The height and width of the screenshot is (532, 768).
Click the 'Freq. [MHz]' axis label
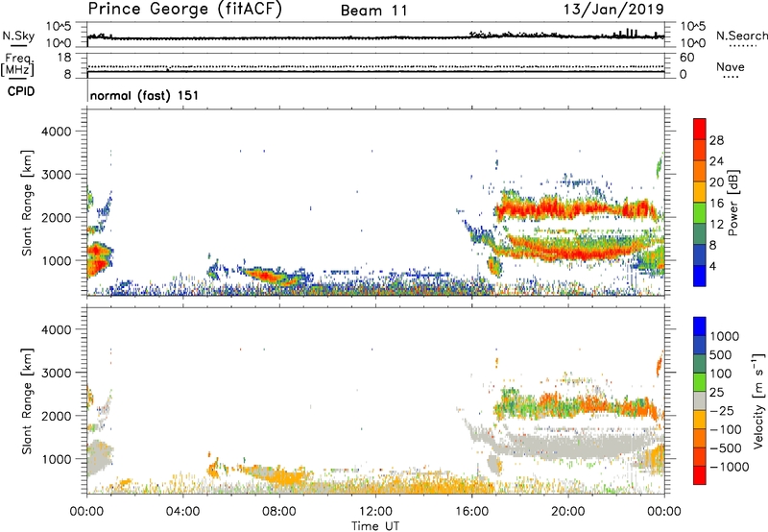coord(17,64)
